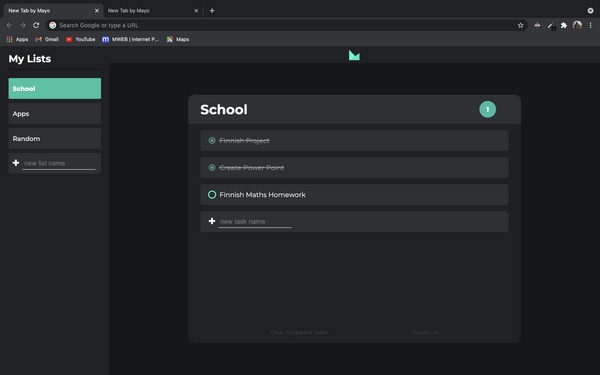Image resolution: width=600 pixels, height=375 pixels.
Task: Focus the new task name field
Action: pyautogui.click(x=255, y=222)
